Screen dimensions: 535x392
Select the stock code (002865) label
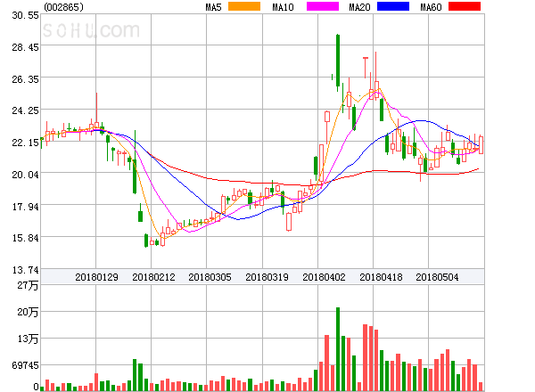(64, 7)
